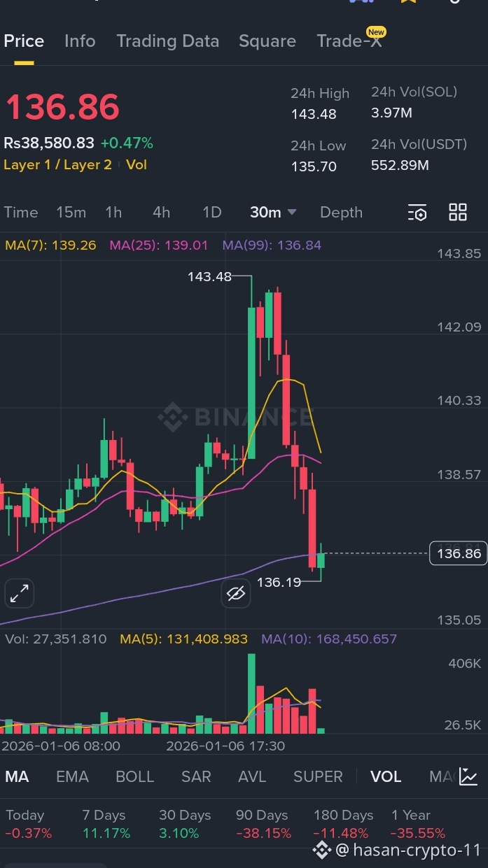The width and height of the screenshot is (488, 868).
Task: Click the Today -0.37% performance
Action: (x=29, y=824)
